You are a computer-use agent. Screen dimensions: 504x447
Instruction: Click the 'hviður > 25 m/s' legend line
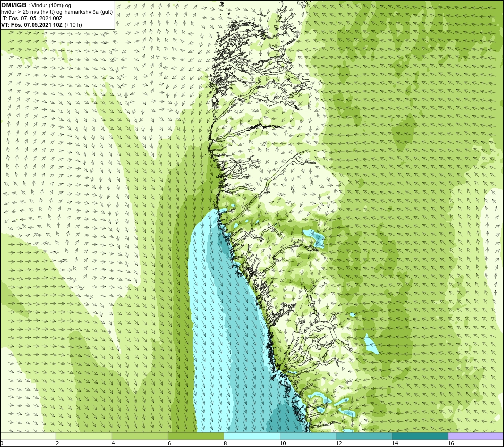(x=57, y=12)
